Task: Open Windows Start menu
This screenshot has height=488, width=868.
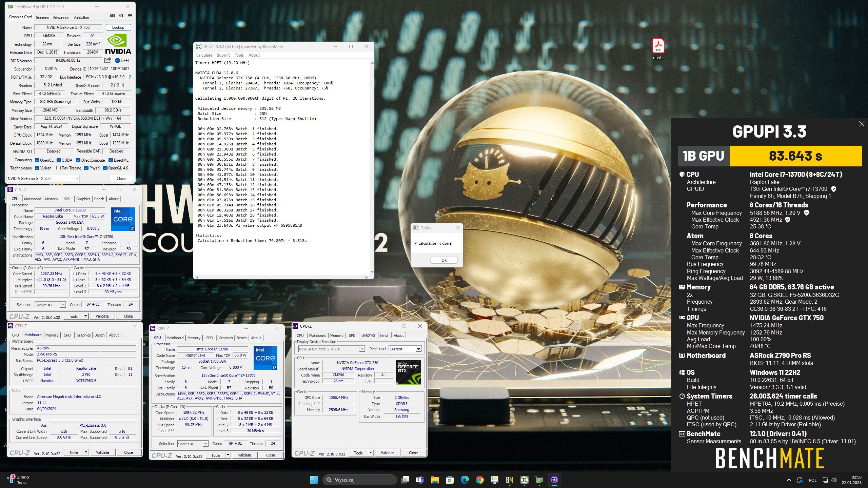Action: tap(314, 480)
